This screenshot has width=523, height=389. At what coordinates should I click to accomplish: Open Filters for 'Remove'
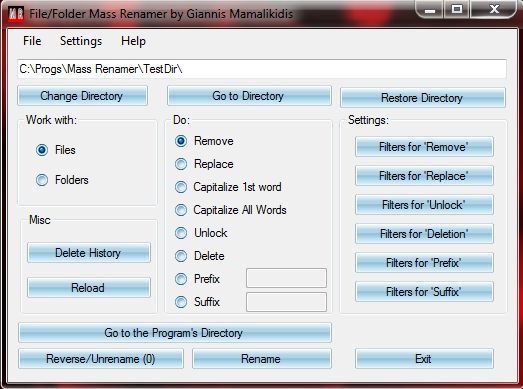click(x=424, y=147)
